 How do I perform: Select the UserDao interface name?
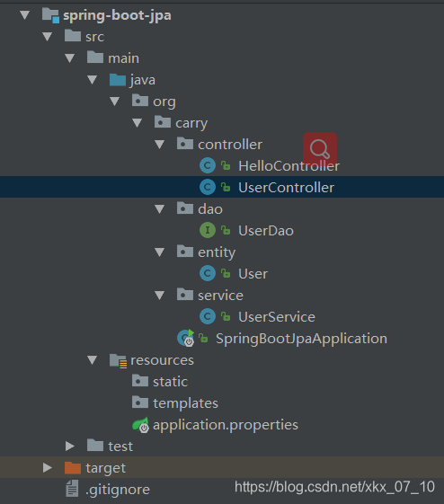click(x=266, y=231)
